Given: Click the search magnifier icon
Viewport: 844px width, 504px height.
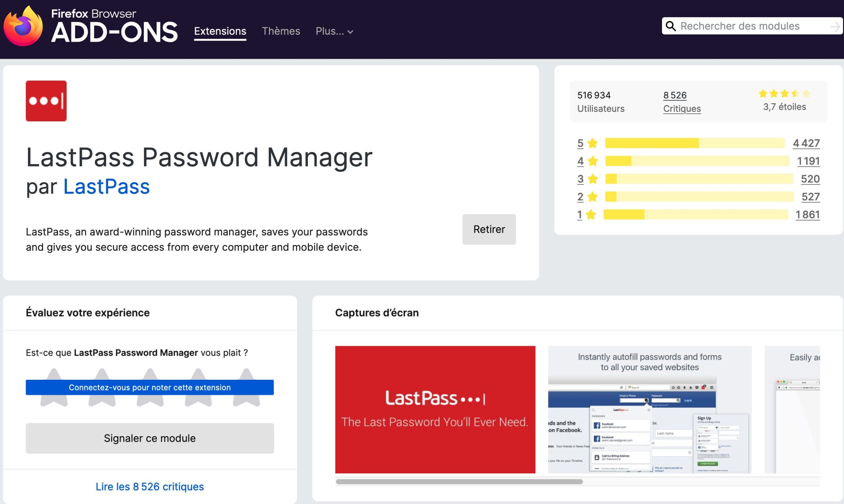Looking at the screenshot, I should (x=671, y=26).
